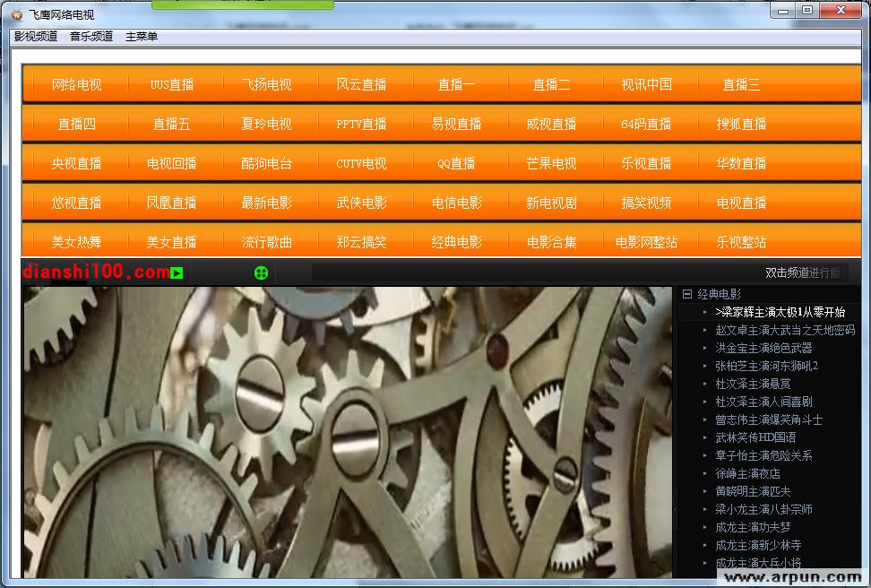Click the 直播一 button
871x588 pixels.
click(457, 84)
